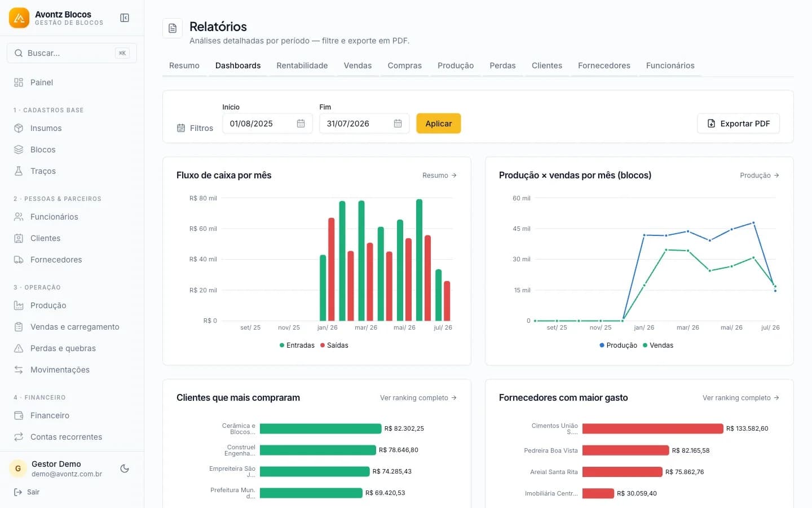Click the R$ 133.582,60 value label
The width and height of the screenshot is (812, 508).
[x=747, y=428]
